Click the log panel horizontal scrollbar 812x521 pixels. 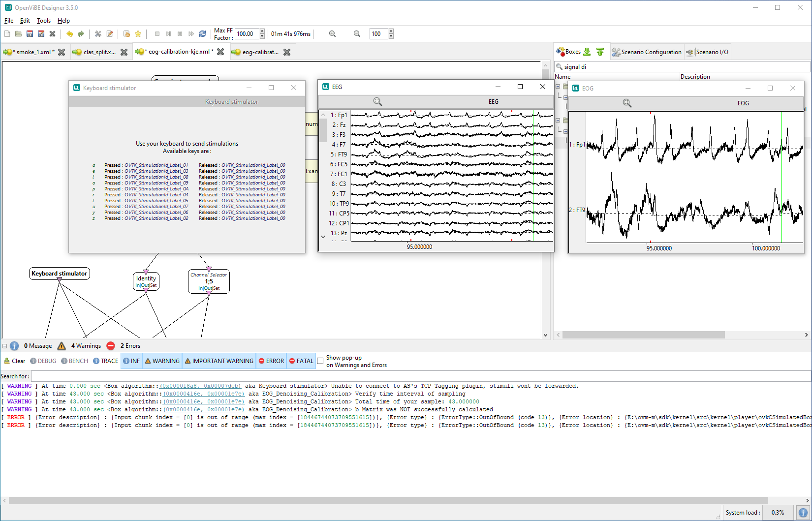[388, 501]
